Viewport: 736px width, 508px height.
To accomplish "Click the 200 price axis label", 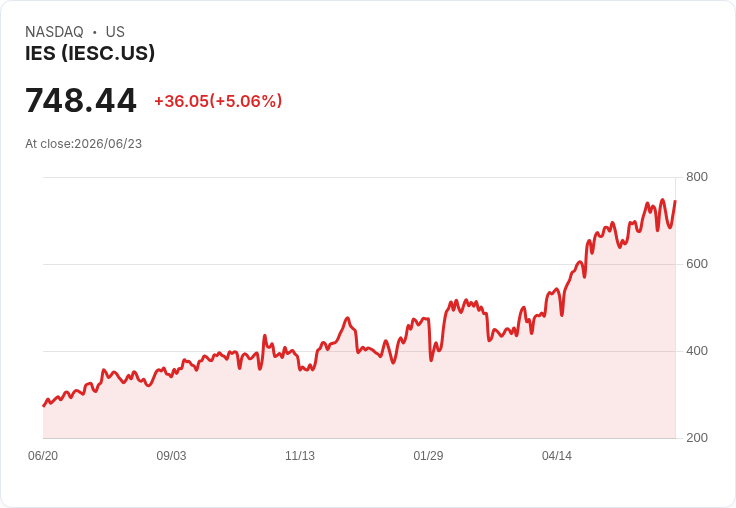I will (697, 438).
